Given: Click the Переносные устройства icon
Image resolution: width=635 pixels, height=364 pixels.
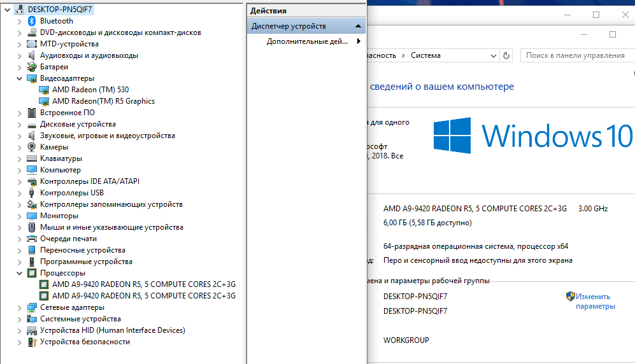Looking at the screenshot, I should tap(32, 250).
